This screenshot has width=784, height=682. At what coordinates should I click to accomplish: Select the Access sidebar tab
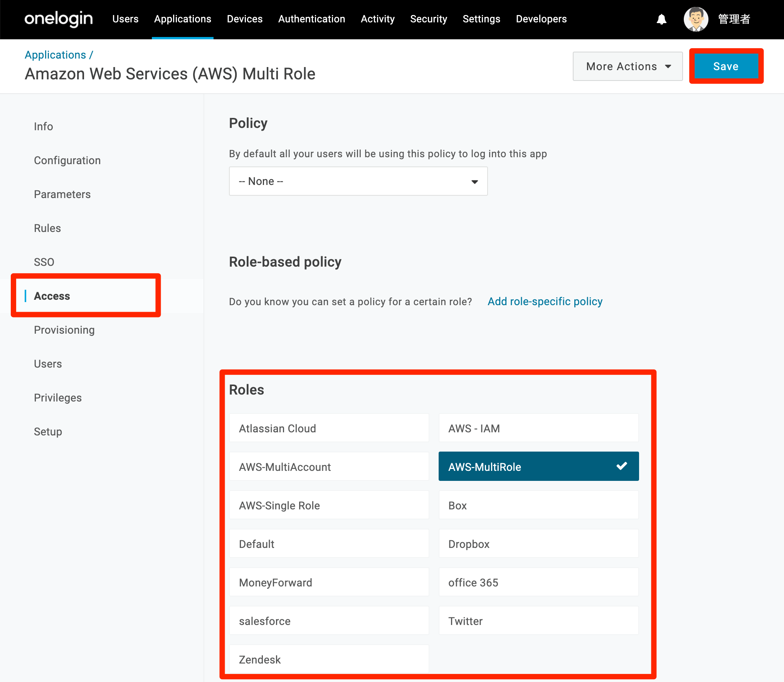pos(52,296)
